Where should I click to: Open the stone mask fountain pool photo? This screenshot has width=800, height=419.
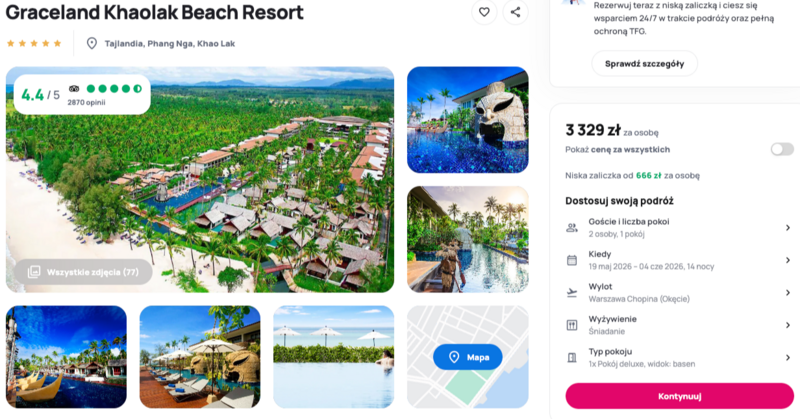click(x=468, y=120)
